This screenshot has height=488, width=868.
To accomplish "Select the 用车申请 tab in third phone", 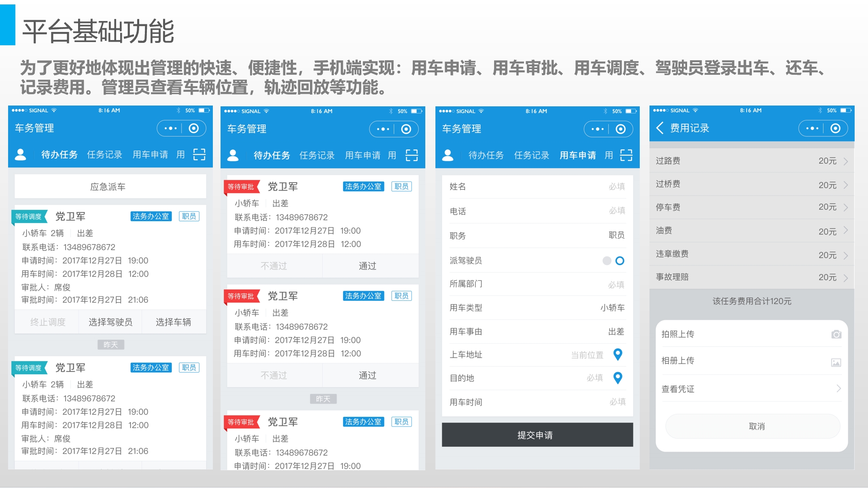I will (x=577, y=155).
